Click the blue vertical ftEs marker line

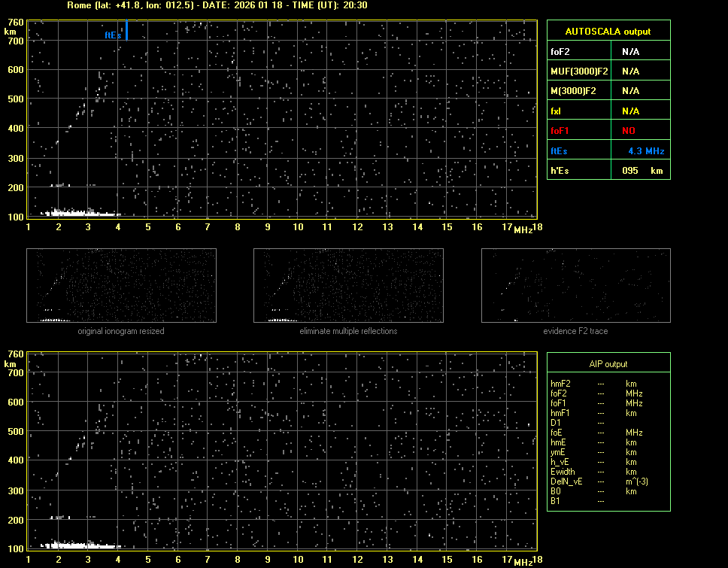point(126,30)
